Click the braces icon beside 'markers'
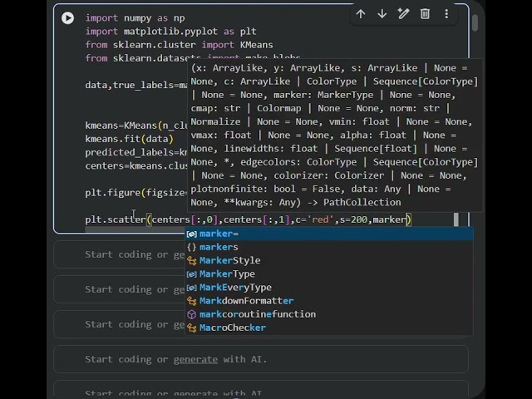532x399 pixels. pyautogui.click(x=192, y=247)
